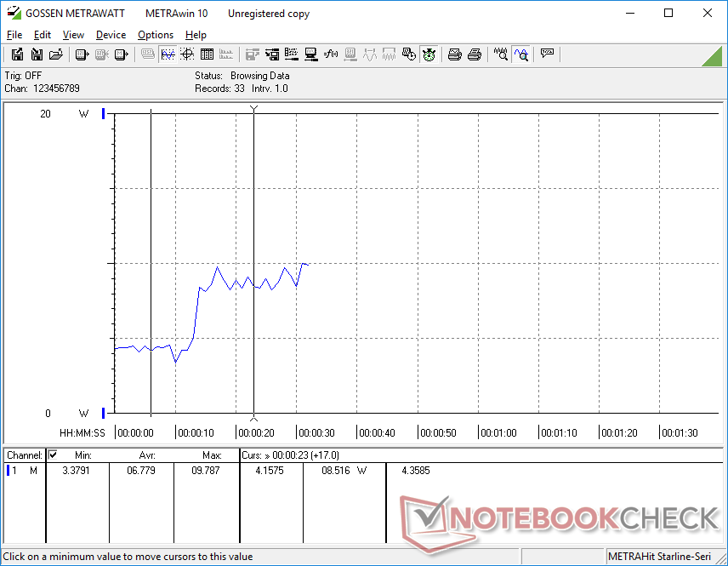Open the channel settings list icon
Screen dimensions: 728x566
point(292,54)
